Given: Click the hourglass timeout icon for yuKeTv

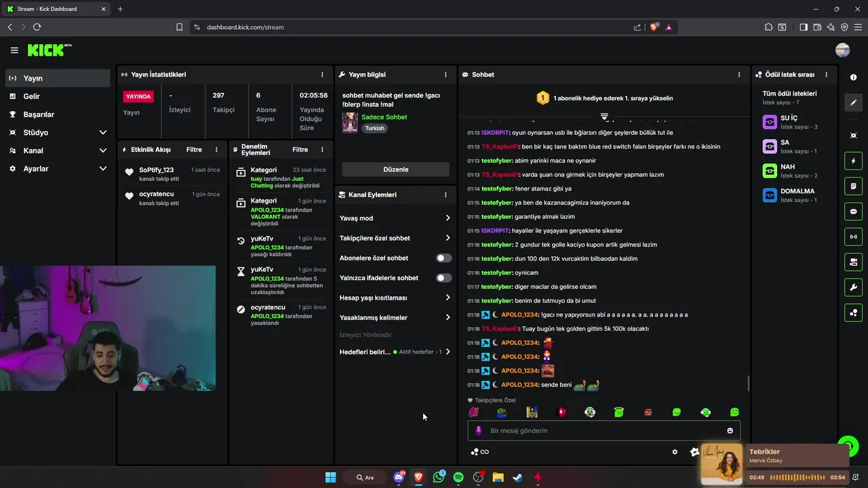Looking at the screenshot, I should tap(241, 272).
